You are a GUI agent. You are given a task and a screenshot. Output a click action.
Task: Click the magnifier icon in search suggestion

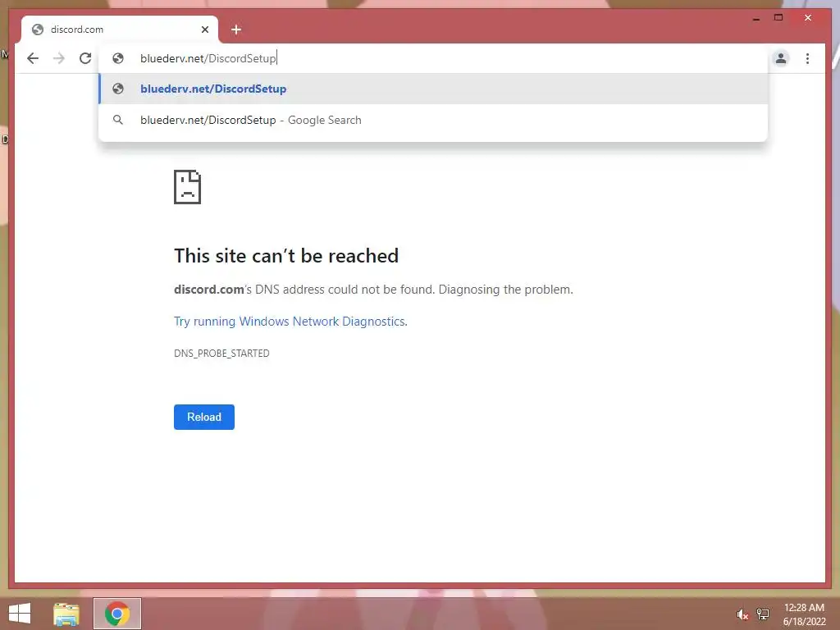point(118,120)
